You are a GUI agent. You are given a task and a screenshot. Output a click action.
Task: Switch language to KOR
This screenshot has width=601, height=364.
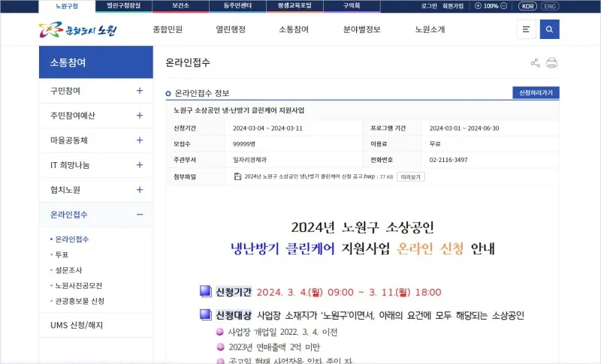point(528,6)
